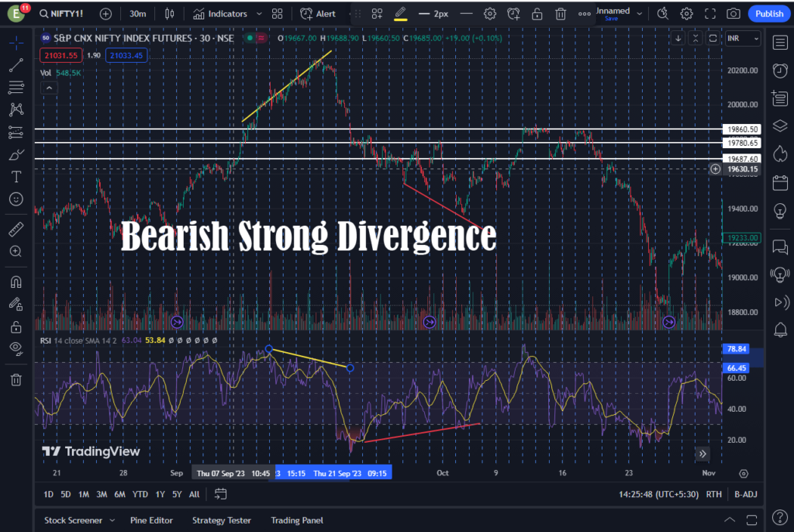Open the ideas lightbulb panel
Image resolution: width=794 pixels, height=532 pixels.
coord(780,210)
